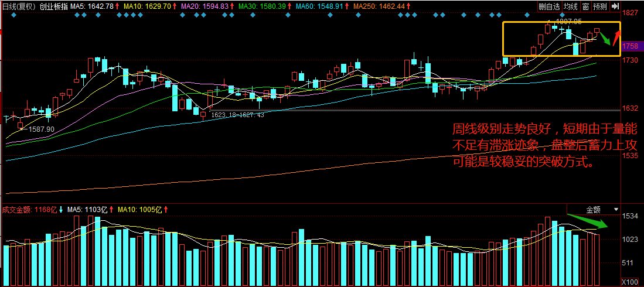This screenshot has width=644, height=287.
Task: Click the 1632 price axis label
Action: [629, 108]
